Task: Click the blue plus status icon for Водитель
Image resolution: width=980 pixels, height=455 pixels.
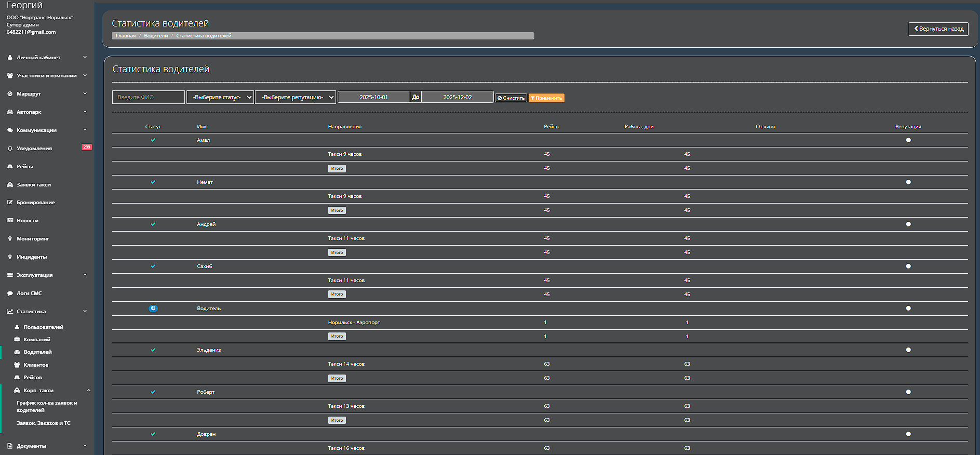Action: [x=153, y=309]
